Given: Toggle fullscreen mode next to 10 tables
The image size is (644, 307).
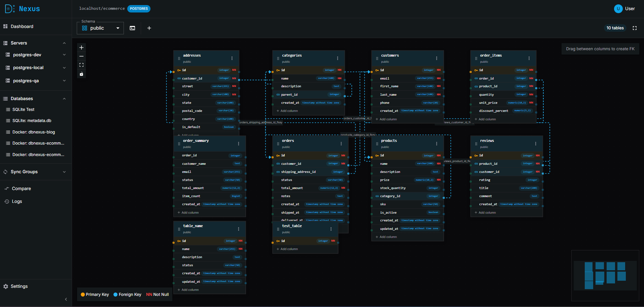Looking at the screenshot, I should point(635,28).
